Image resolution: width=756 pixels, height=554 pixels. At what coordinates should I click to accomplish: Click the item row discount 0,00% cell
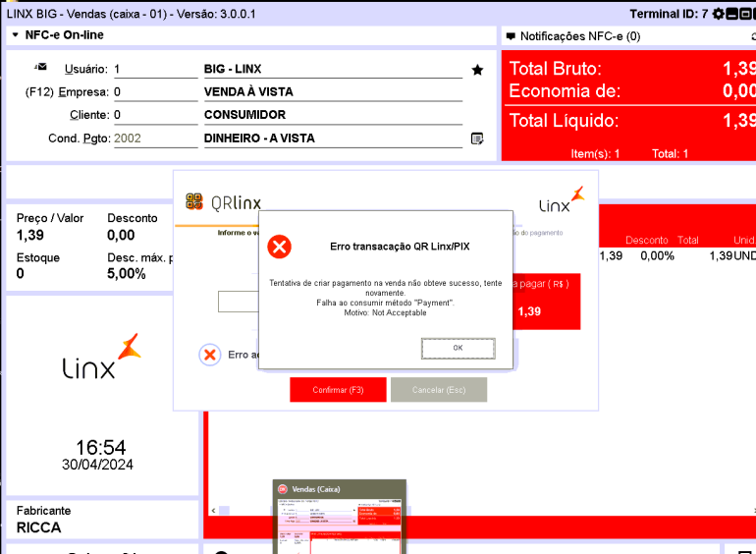657,255
